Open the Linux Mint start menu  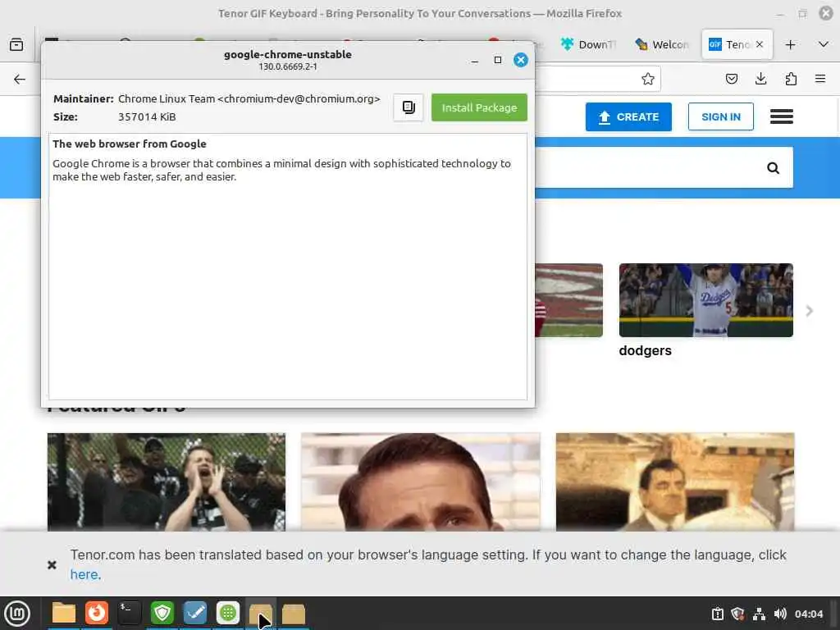click(x=17, y=614)
